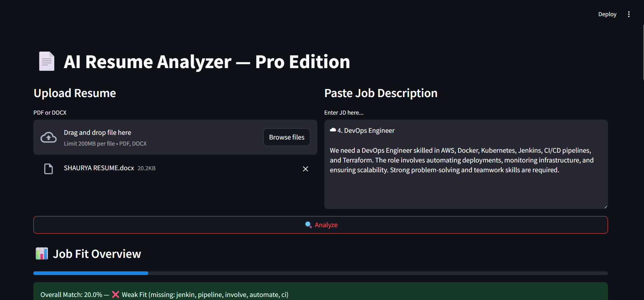Click the Paste Job Description heading

coord(381,93)
